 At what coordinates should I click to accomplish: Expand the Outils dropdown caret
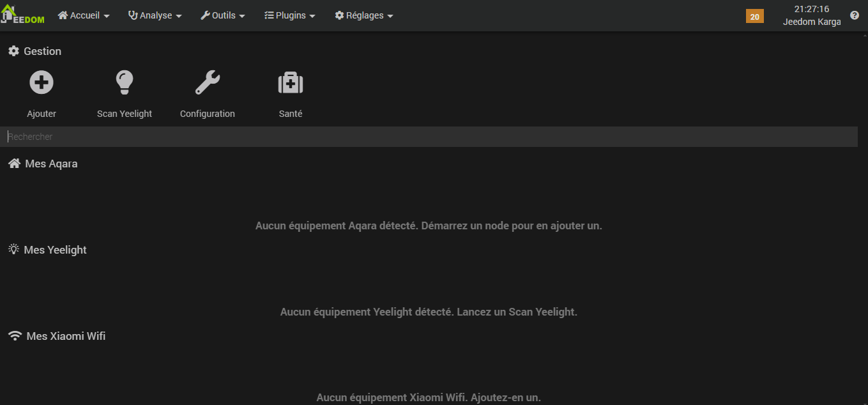click(x=242, y=17)
